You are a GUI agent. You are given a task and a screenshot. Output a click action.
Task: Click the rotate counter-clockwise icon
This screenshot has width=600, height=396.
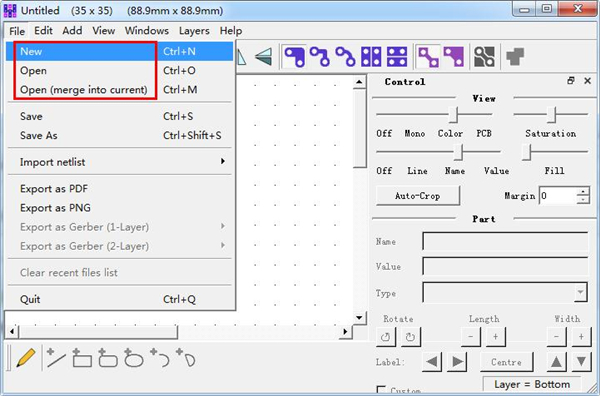(x=386, y=337)
